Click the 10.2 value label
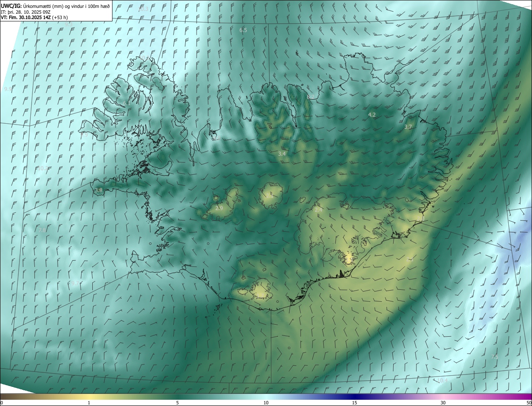 coord(43,169)
